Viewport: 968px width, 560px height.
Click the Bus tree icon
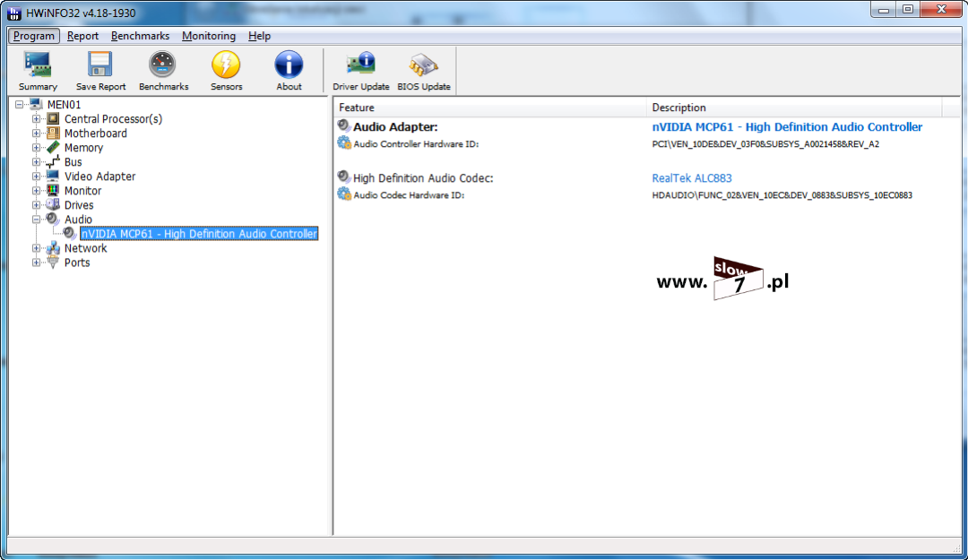tap(53, 162)
